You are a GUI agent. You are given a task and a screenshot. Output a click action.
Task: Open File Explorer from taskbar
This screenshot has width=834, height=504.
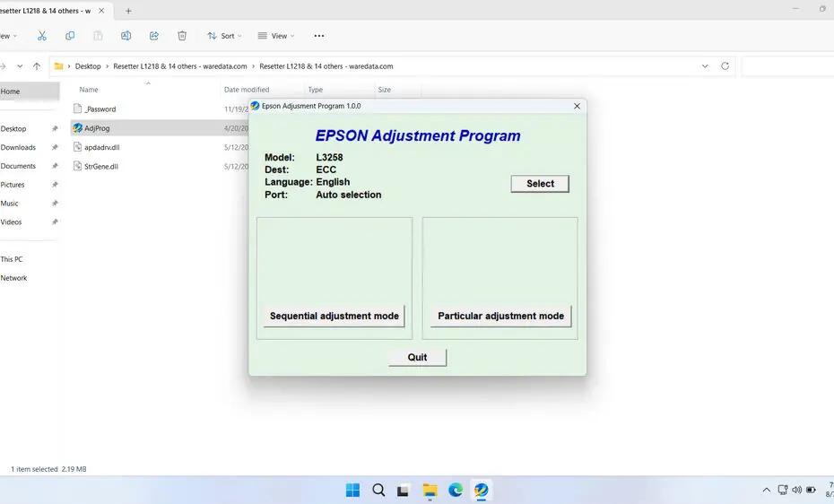click(430, 490)
